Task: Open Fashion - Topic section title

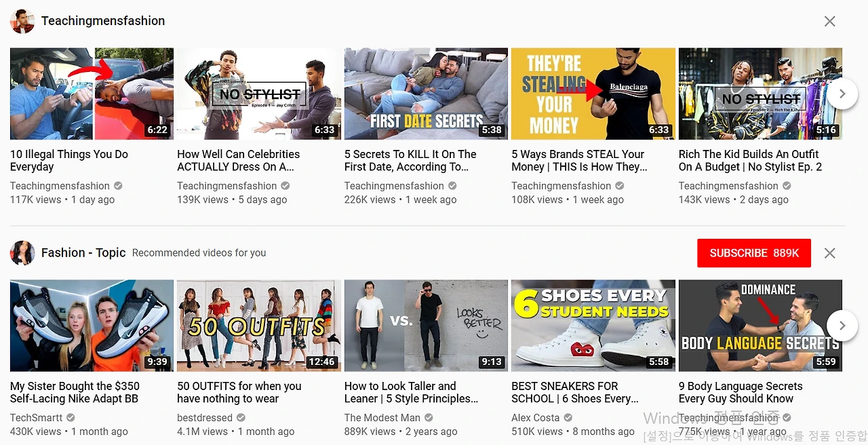Action: click(83, 252)
